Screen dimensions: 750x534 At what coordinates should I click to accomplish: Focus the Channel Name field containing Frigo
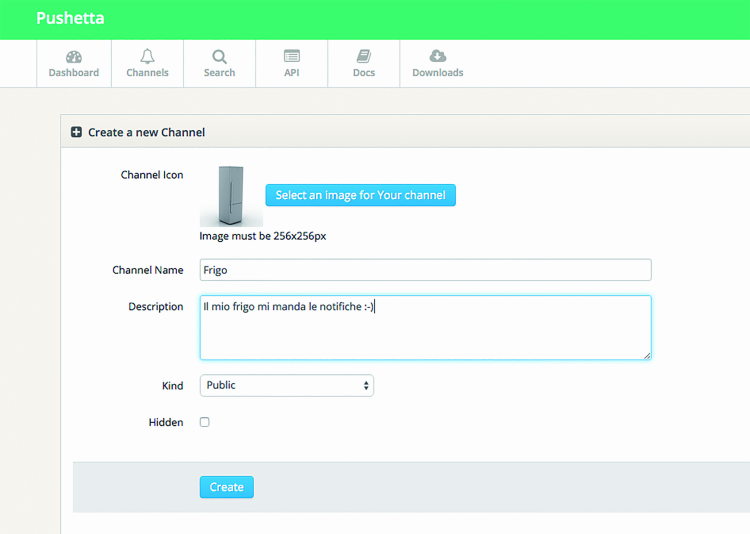425,270
